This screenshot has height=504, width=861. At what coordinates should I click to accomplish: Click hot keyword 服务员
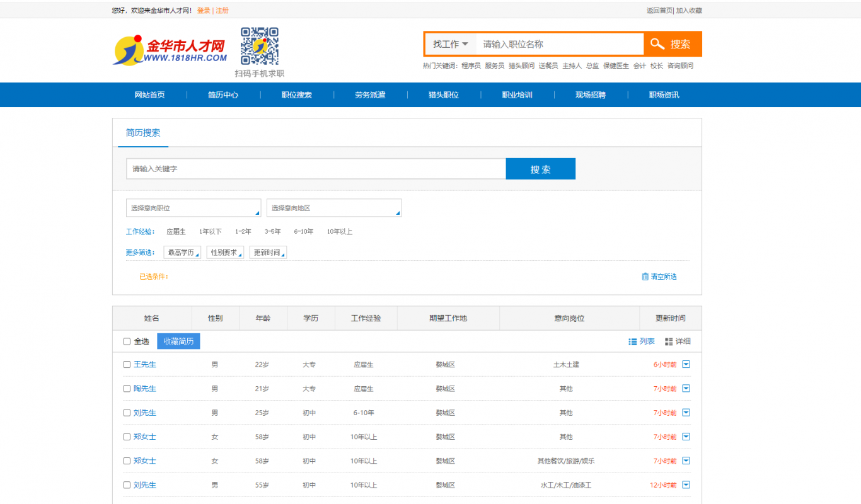click(x=495, y=66)
